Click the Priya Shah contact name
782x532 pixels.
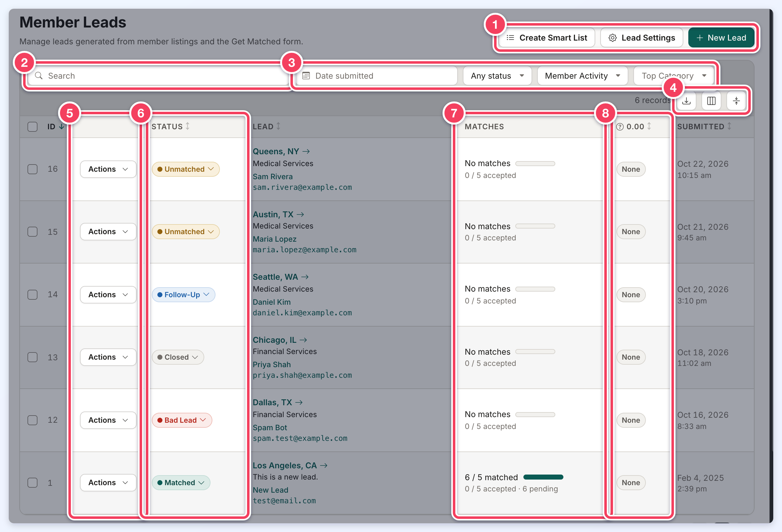[272, 365]
